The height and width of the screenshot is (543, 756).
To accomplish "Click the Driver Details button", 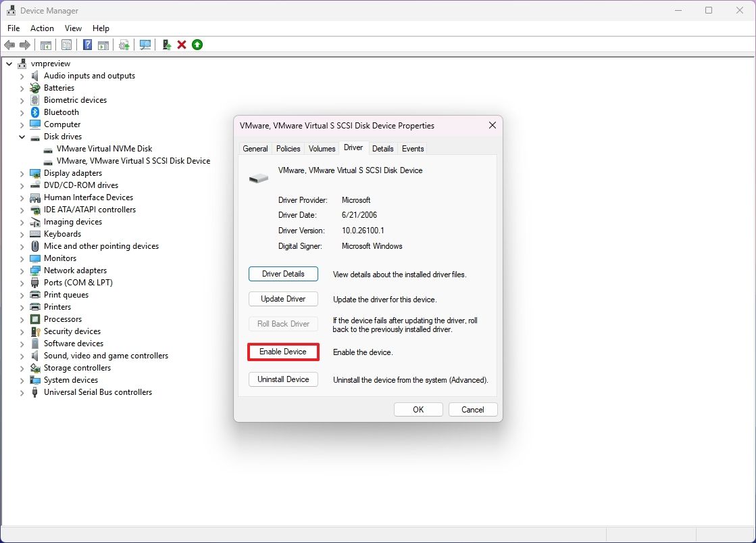I will 283,274.
